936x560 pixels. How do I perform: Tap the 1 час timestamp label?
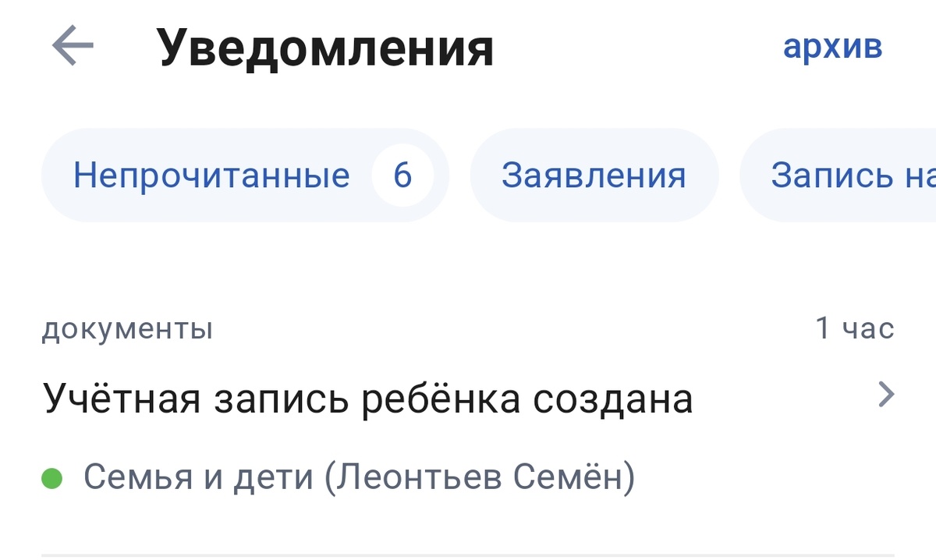855,328
